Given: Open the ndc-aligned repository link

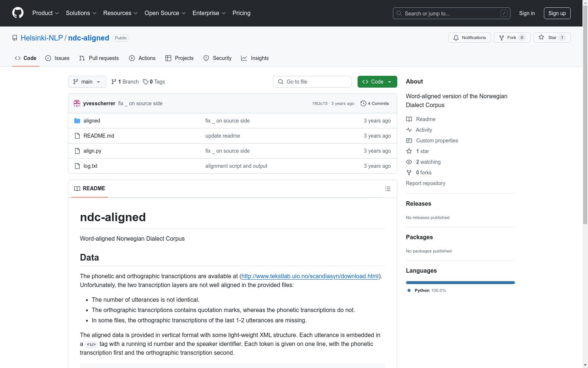Looking at the screenshot, I should click(x=89, y=38).
